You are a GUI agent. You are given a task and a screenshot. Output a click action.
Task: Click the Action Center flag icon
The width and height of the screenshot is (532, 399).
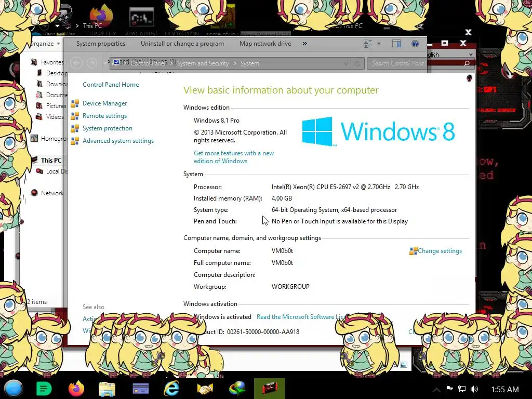click(x=449, y=389)
